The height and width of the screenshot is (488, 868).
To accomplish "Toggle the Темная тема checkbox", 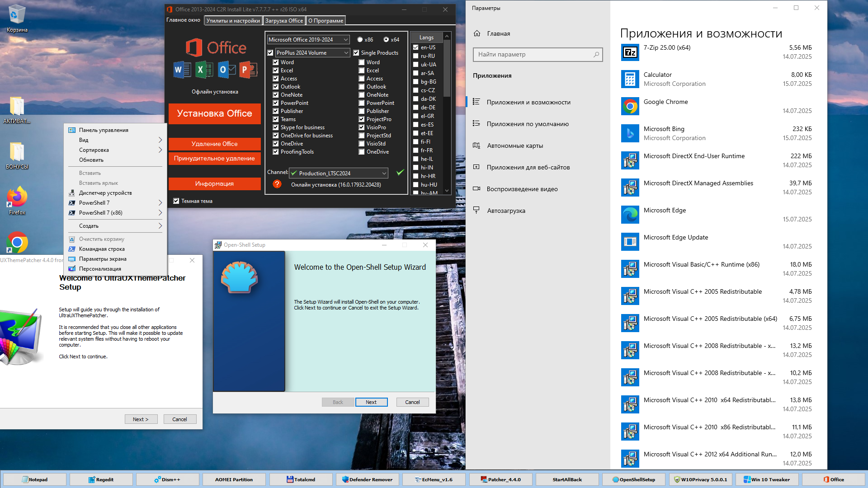I will [x=176, y=201].
